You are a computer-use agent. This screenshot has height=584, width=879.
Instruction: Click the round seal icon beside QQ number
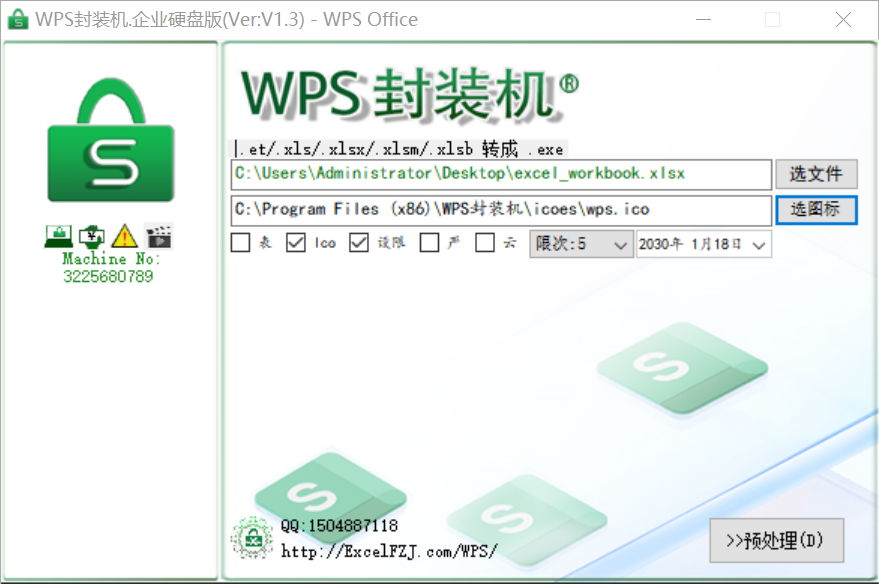coord(252,538)
